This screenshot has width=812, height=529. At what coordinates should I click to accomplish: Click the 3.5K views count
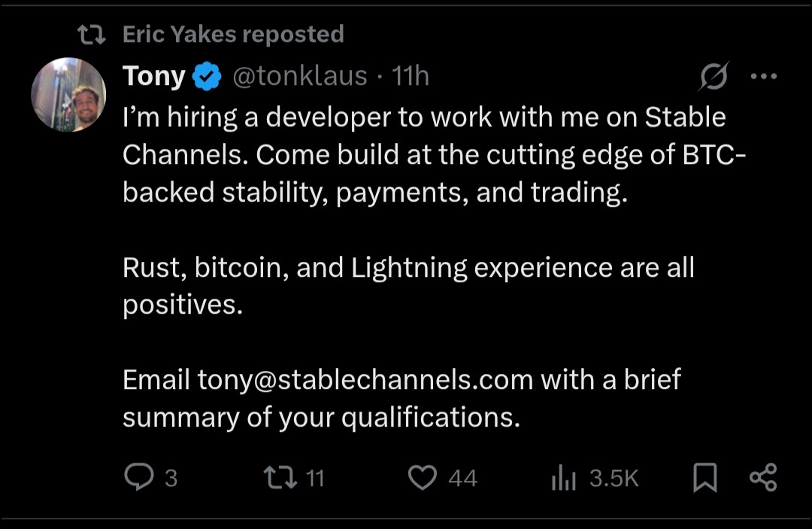[614, 478]
